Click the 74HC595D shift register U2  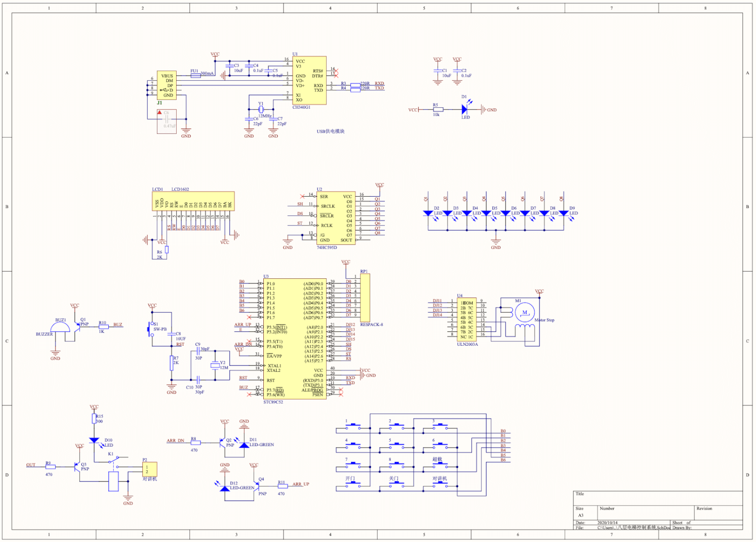tap(337, 218)
